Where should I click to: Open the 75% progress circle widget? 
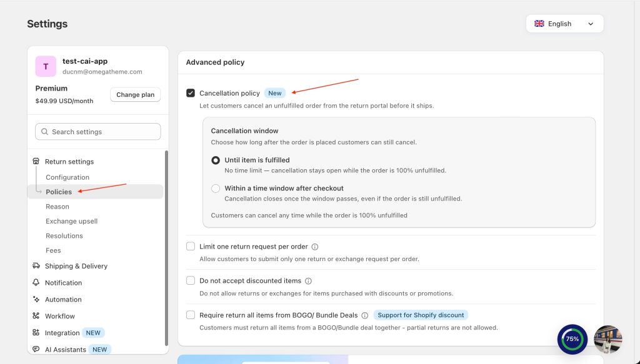tap(572, 339)
